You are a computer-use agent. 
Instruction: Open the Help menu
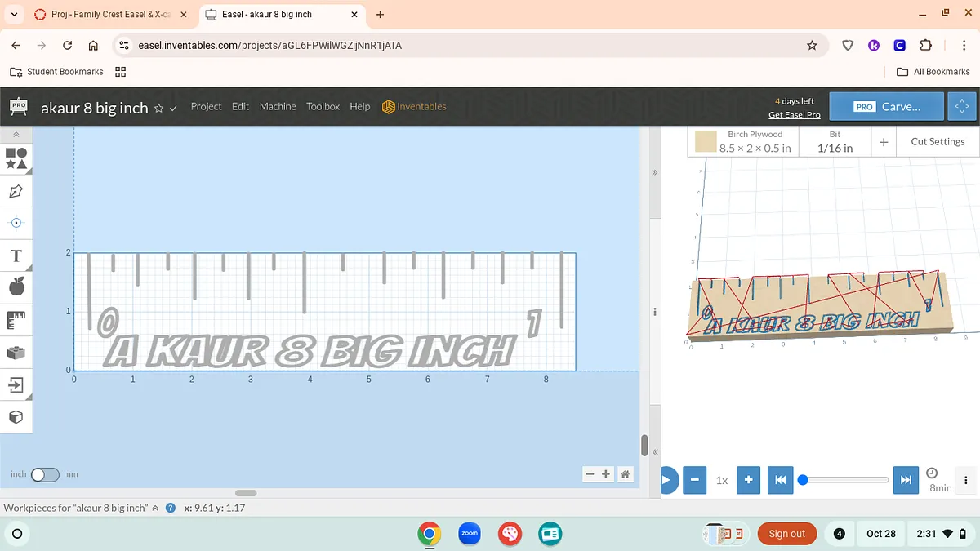coord(360,106)
